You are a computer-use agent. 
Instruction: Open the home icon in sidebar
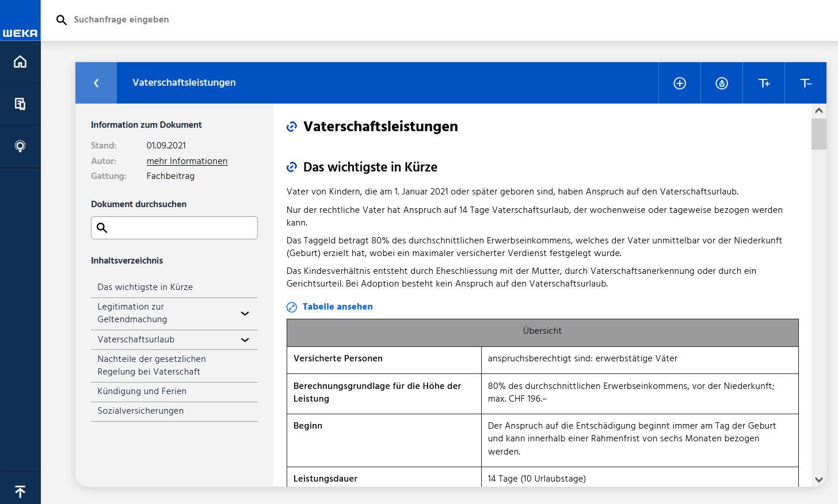click(x=20, y=62)
